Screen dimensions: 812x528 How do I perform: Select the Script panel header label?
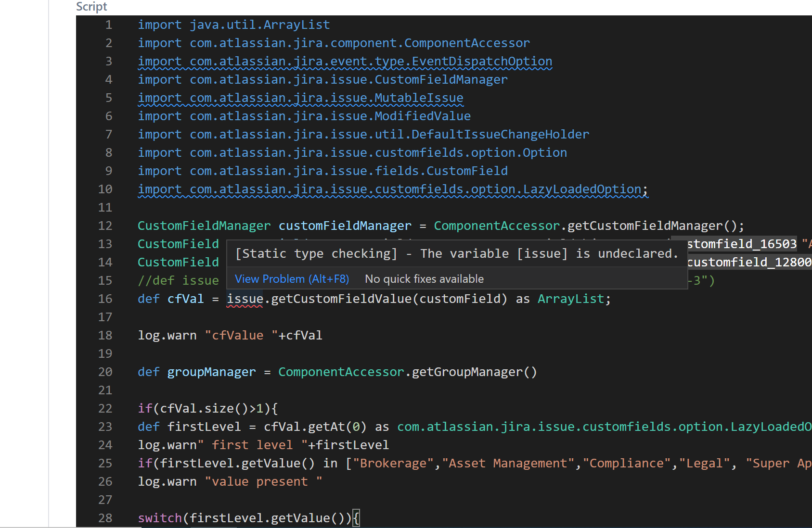click(91, 6)
